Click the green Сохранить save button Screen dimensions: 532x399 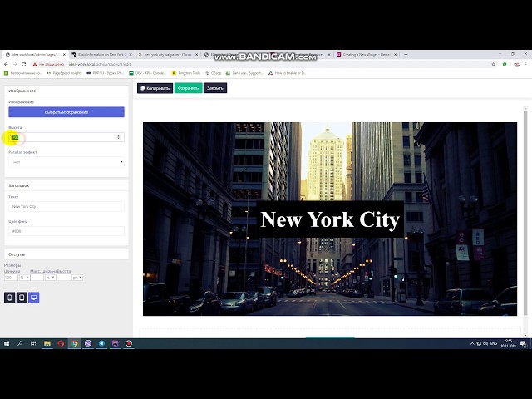click(x=189, y=88)
